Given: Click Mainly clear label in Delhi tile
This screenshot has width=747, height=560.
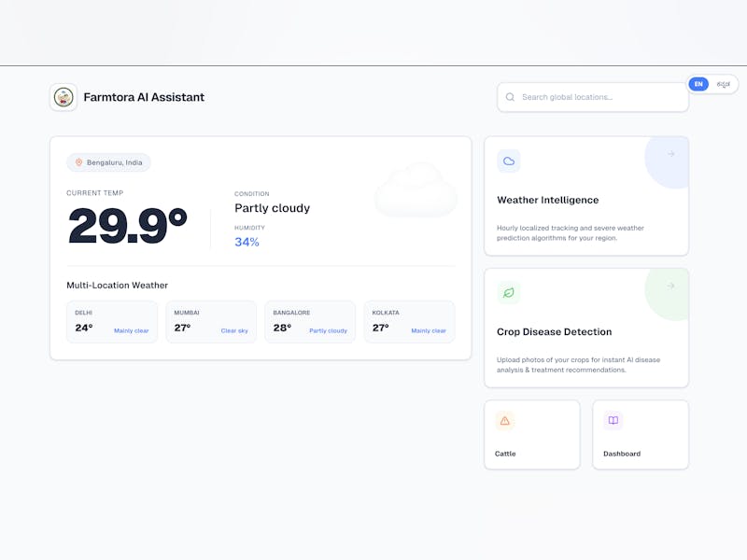Looking at the screenshot, I should click(131, 330).
